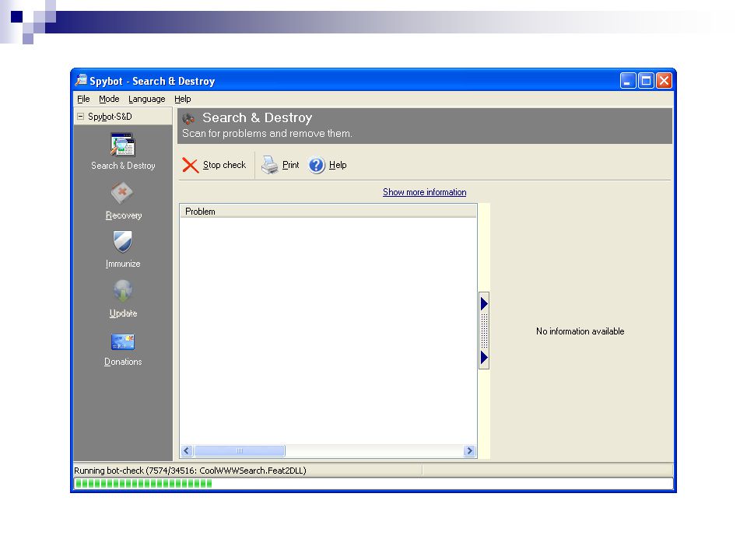Click the Spybot title bar app icon
This screenshot has height=560, width=747.
pos(81,80)
